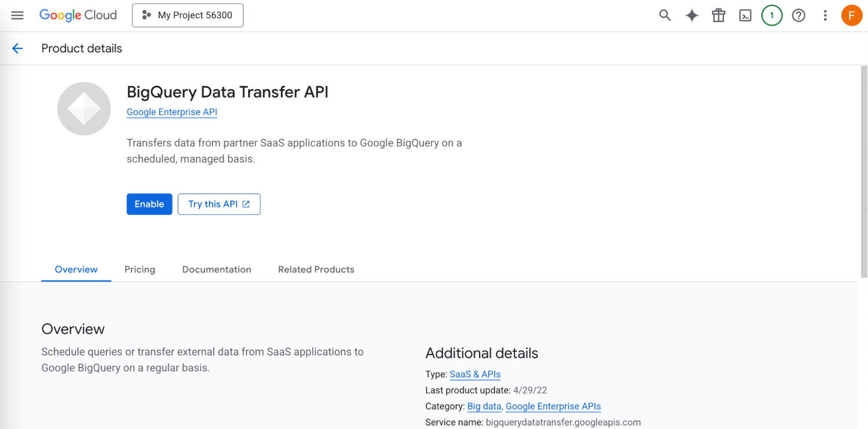Open the account avatar F
This screenshot has height=429, width=868.
(x=851, y=16)
